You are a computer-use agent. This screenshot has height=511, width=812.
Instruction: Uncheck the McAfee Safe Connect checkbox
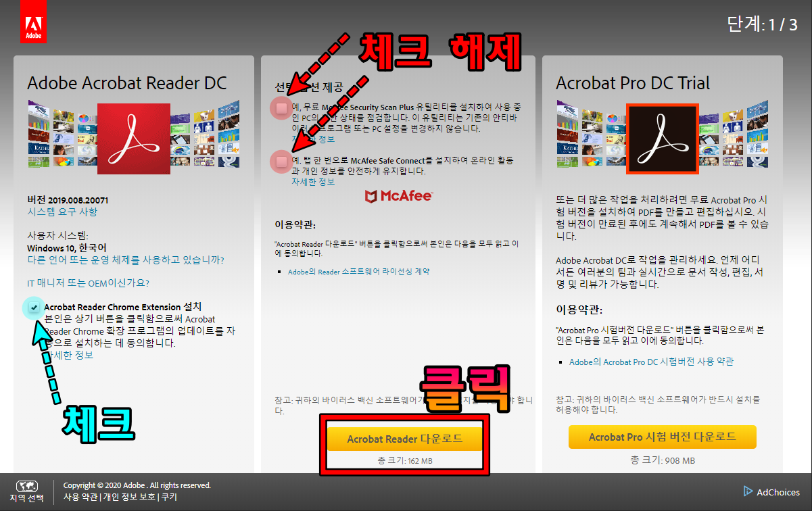pyautogui.click(x=281, y=161)
